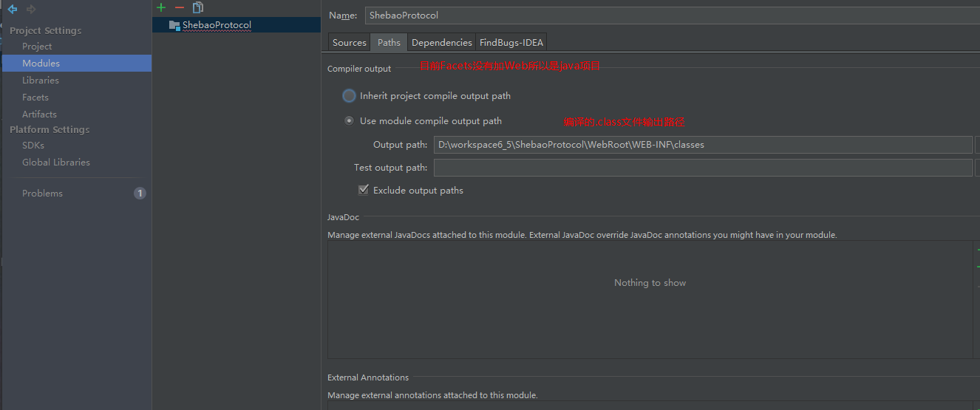Click the copy module icon

(198, 7)
